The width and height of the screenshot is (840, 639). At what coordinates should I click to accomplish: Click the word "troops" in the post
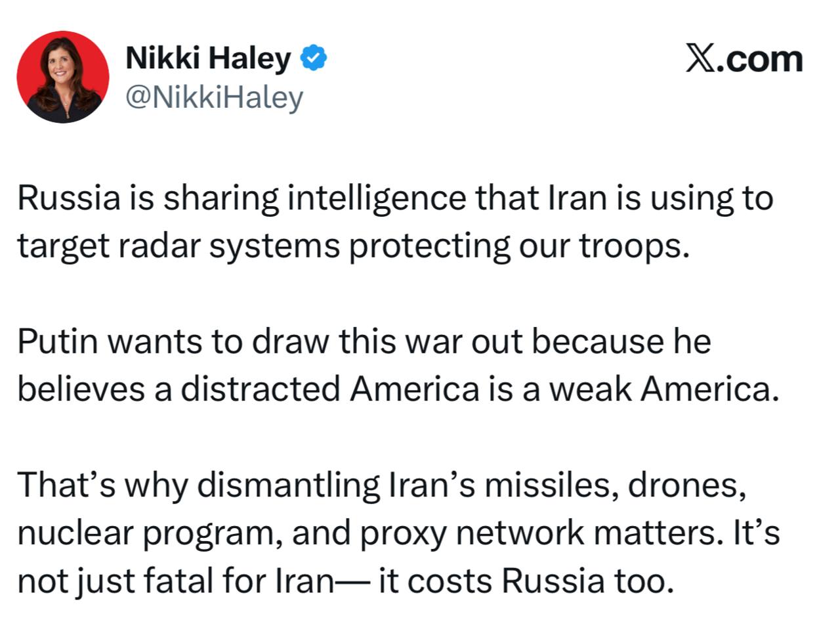[x=633, y=246]
